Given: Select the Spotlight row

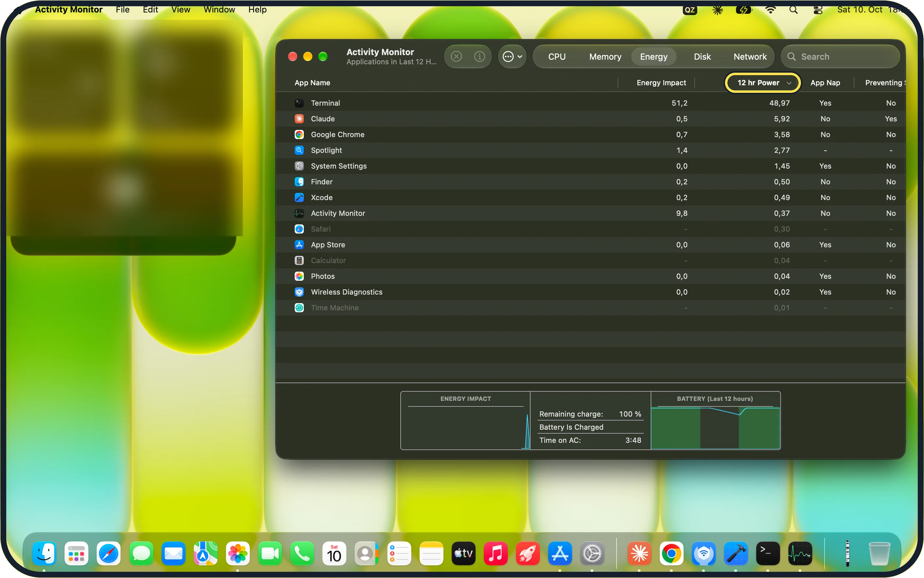Looking at the screenshot, I should 590,150.
